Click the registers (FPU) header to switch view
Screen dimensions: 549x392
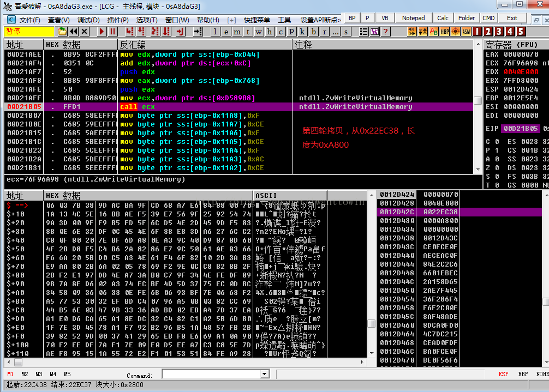point(516,44)
